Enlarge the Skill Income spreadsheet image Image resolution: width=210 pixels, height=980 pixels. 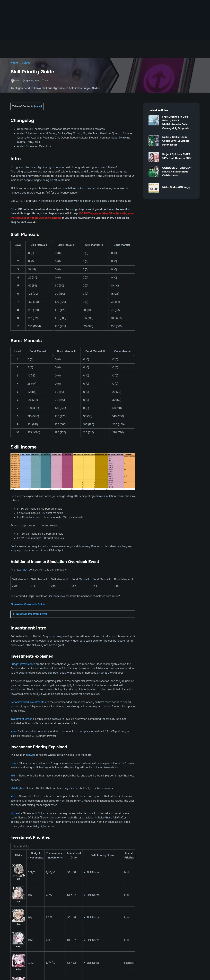click(x=73, y=472)
